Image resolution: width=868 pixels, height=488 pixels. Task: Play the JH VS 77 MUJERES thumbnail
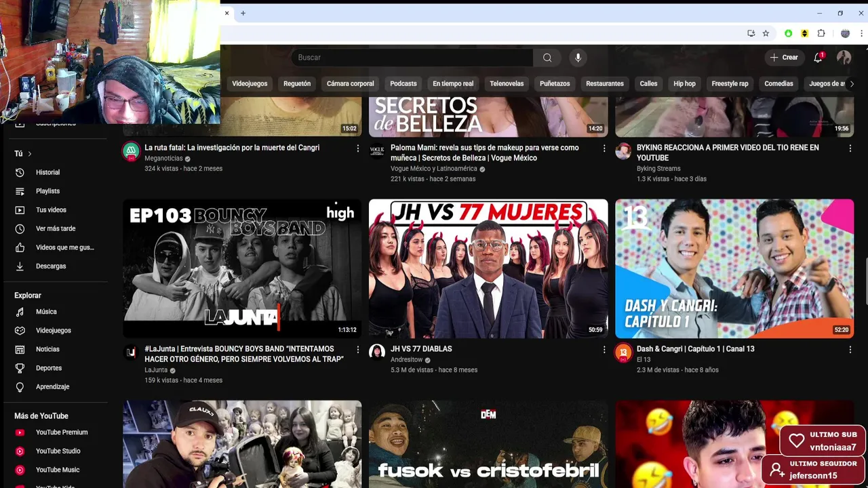pyautogui.click(x=488, y=268)
